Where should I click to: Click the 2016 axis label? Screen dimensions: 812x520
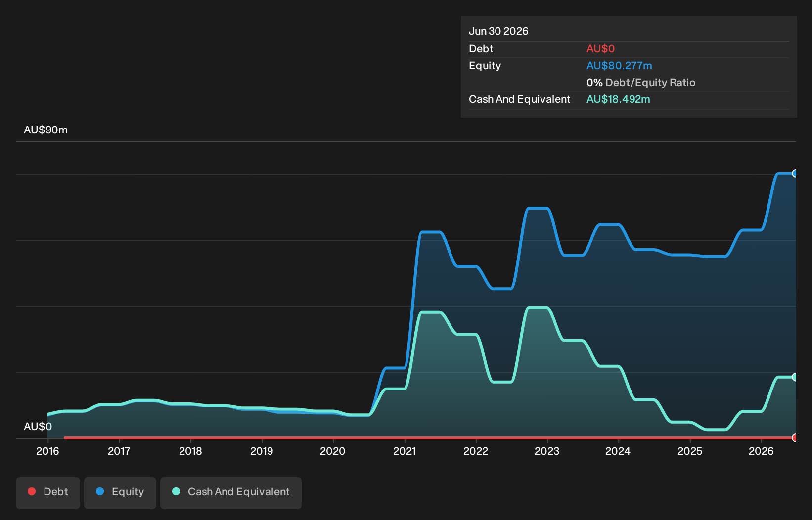pos(47,451)
